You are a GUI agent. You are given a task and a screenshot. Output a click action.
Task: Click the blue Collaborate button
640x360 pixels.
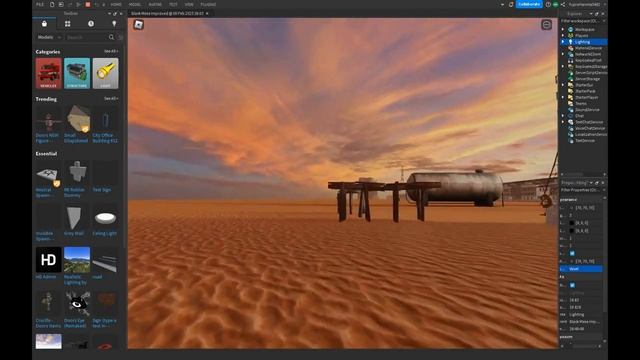[x=529, y=4]
